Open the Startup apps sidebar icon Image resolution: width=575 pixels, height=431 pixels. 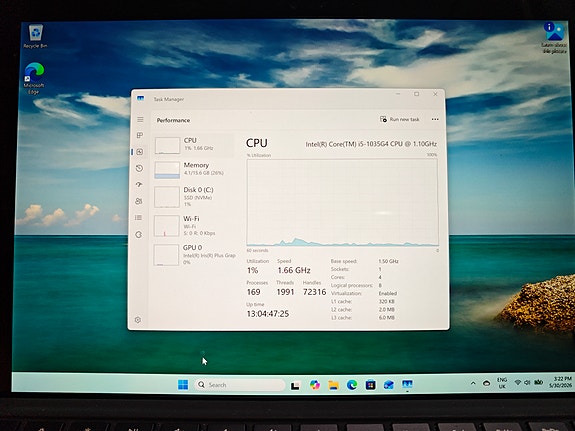(139, 185)
